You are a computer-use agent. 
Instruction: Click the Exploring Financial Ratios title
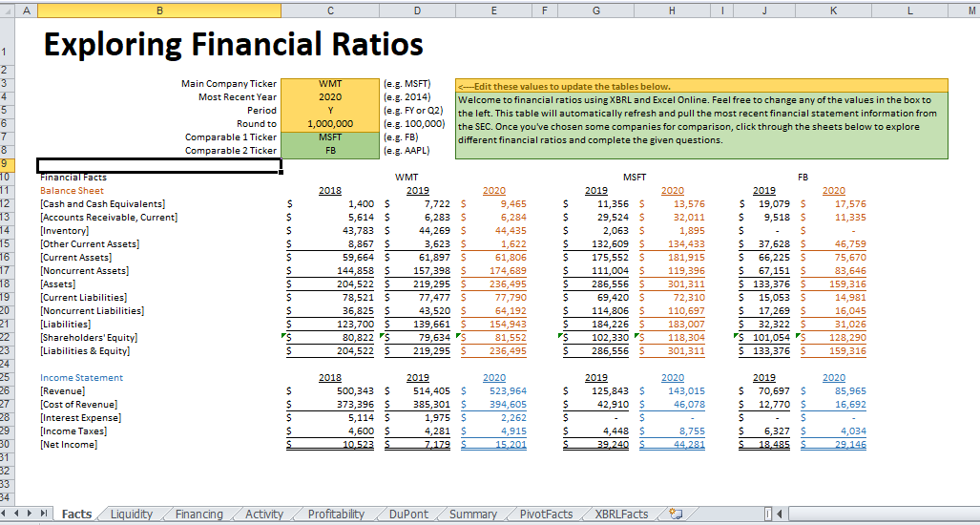point(234,44)
